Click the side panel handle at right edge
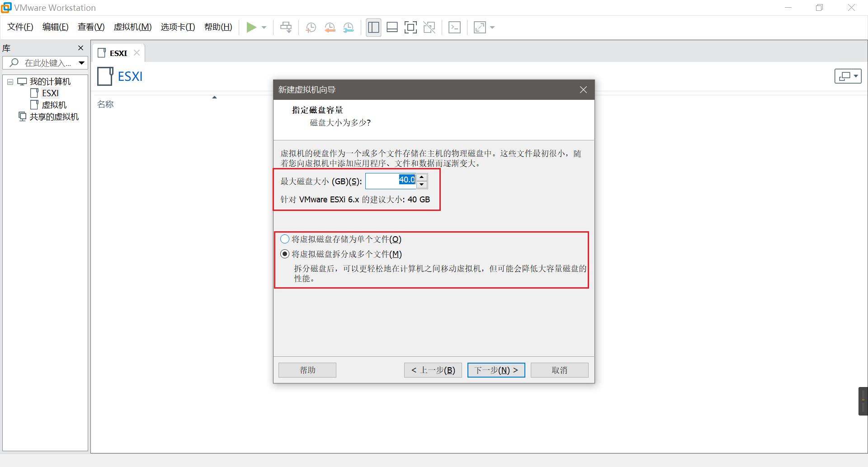 pos(863,401)
